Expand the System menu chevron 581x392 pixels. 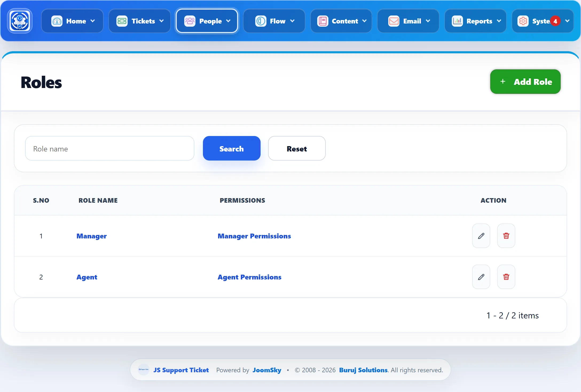pyautogui.click(x=567, y=21)
